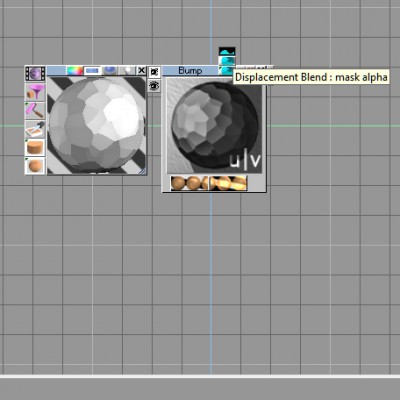Open the blue sphere reflectance shader panel
This screenshot has height=400, width=400.
110,71
